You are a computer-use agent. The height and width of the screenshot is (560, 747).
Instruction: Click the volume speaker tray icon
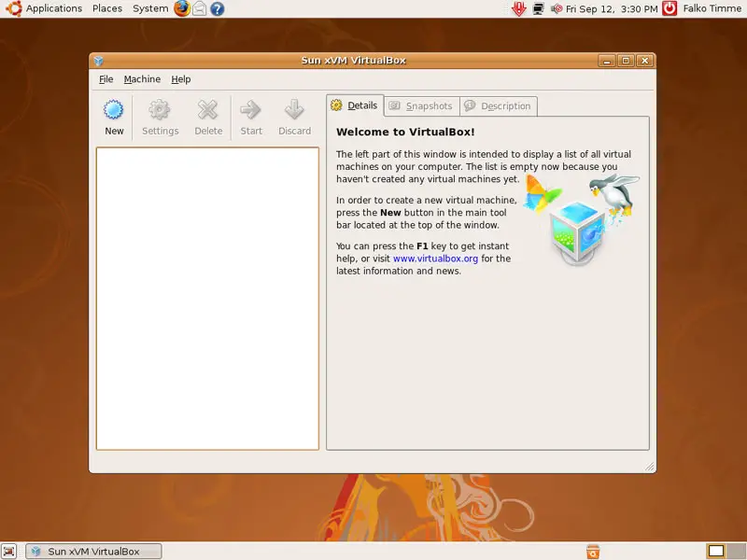(556, 8)
